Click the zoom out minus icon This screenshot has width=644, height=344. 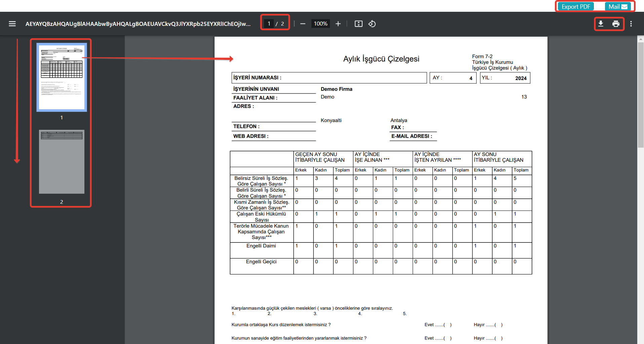(x=303, y=24)
